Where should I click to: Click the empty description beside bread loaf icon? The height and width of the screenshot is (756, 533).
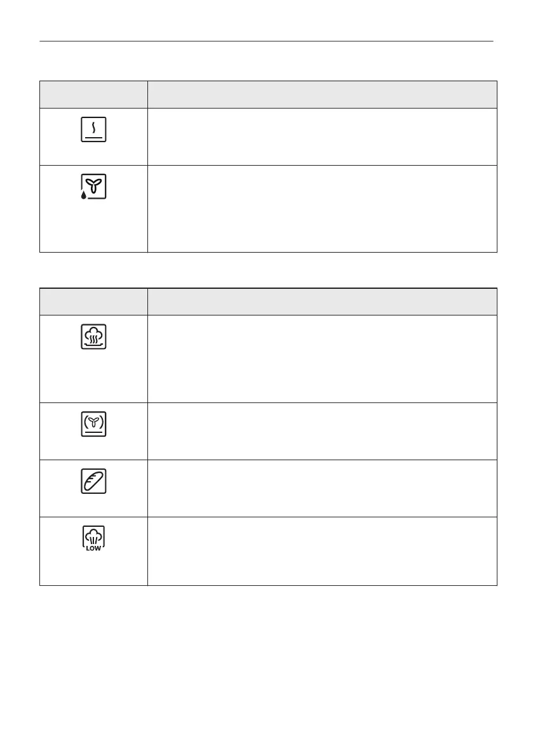click(x=322, y=488)
